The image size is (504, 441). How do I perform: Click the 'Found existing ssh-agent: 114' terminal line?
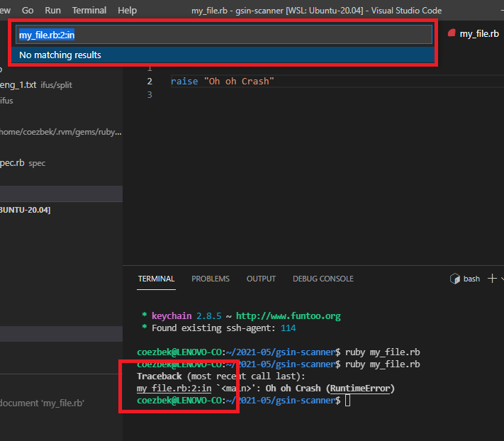tap(224, 328)
